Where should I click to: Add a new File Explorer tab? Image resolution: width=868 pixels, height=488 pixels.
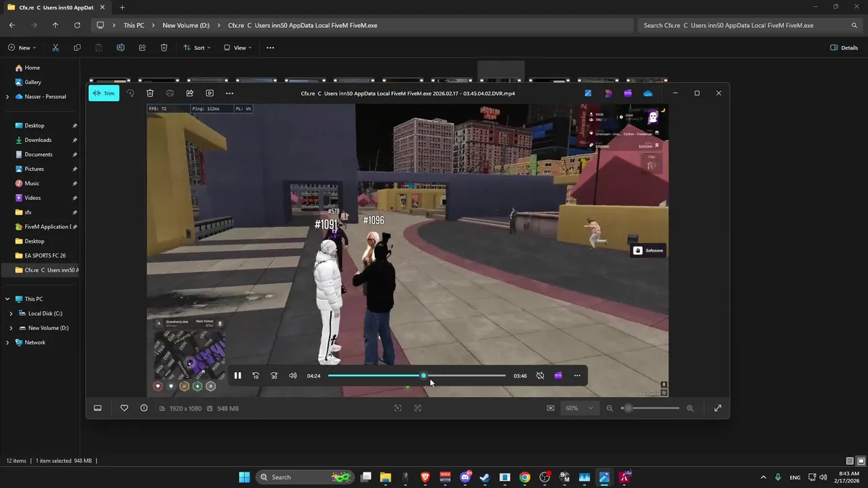coord(122,7)
